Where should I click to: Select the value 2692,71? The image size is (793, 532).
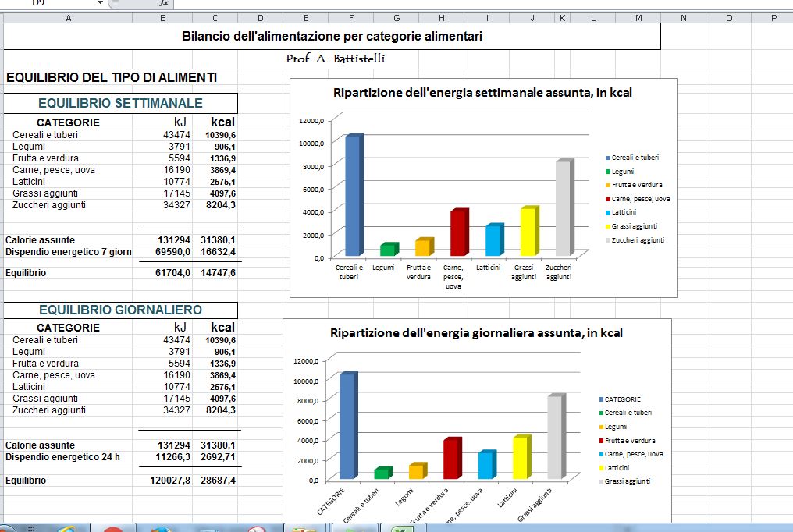(x=218, y=456)
